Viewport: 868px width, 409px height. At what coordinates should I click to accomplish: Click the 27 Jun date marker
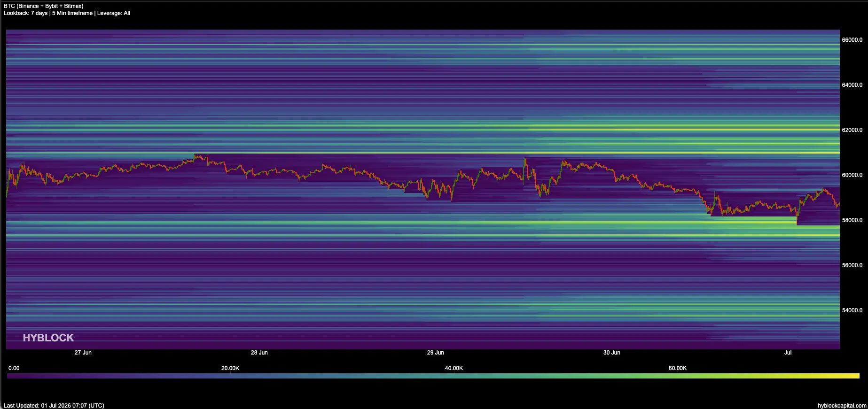83,353
